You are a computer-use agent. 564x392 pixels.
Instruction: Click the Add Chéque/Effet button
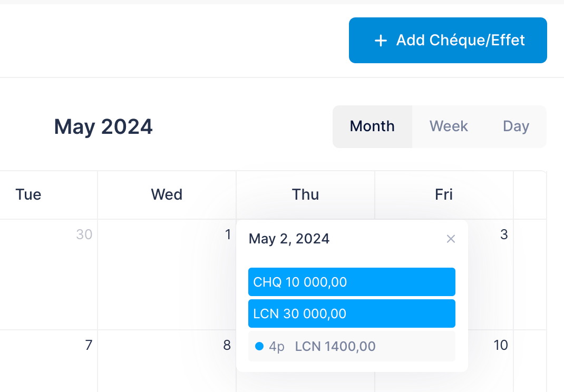tap(448, 41)
